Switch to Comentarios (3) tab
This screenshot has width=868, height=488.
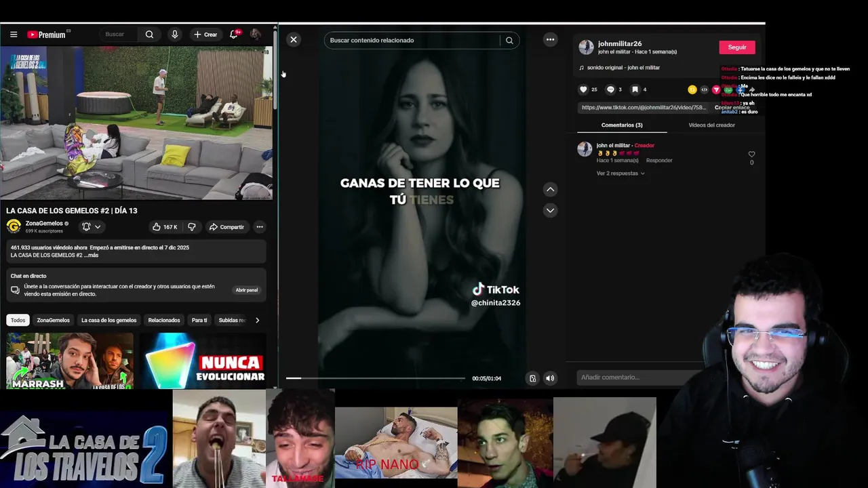[x=622, y=125]
